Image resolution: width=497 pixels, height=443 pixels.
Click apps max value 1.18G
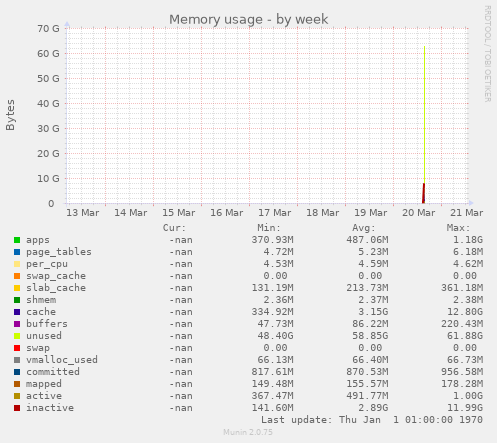(x=468, y=240)
